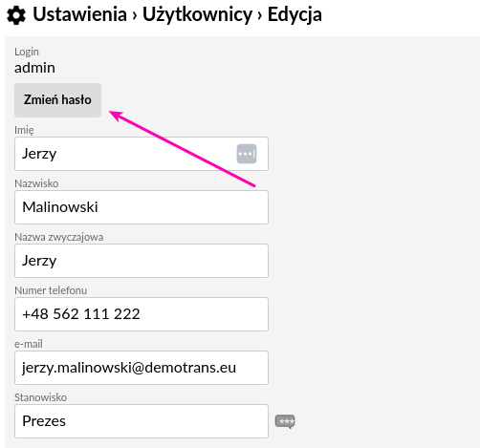Focus the Imię field containing Jerzy
Screen dimensions: 480x448
tap(142, 154)
